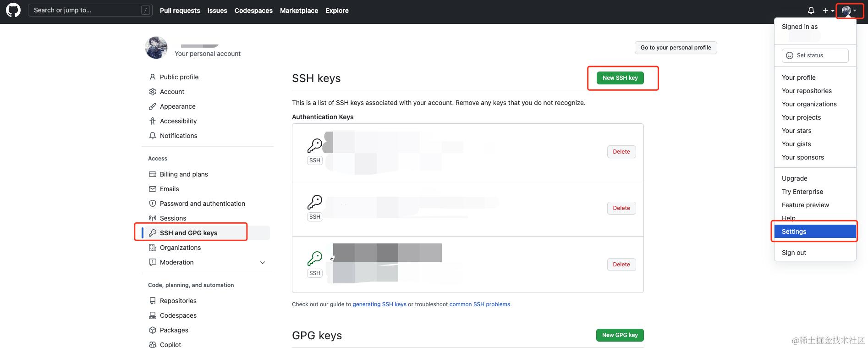Select the Packages box icon

coord(153,330)
